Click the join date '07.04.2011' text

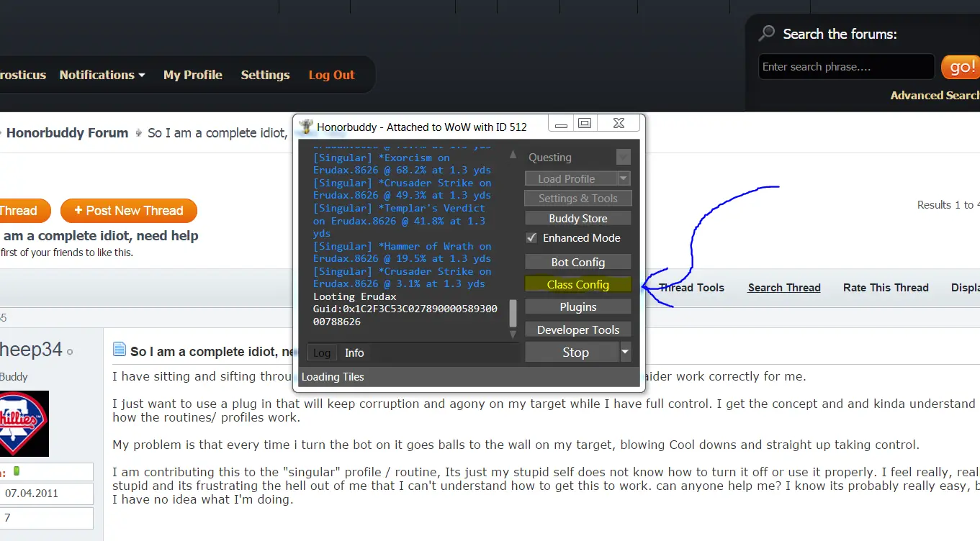[32, 494]
